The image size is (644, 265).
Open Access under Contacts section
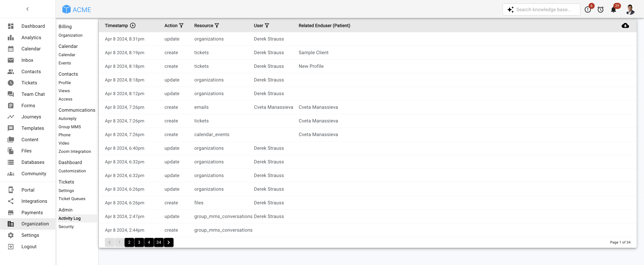(x=66, y=99)
